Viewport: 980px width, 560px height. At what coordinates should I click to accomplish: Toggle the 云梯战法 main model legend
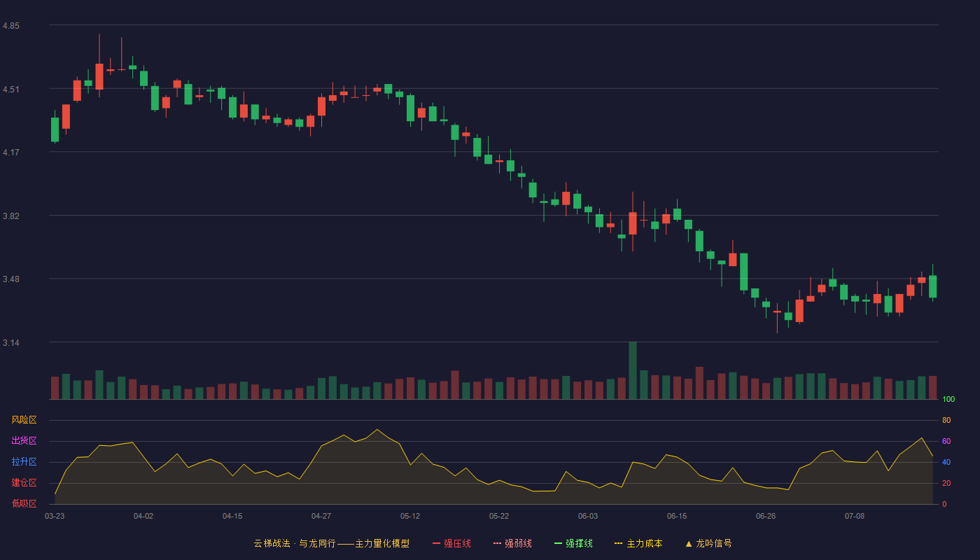(331, 543)
